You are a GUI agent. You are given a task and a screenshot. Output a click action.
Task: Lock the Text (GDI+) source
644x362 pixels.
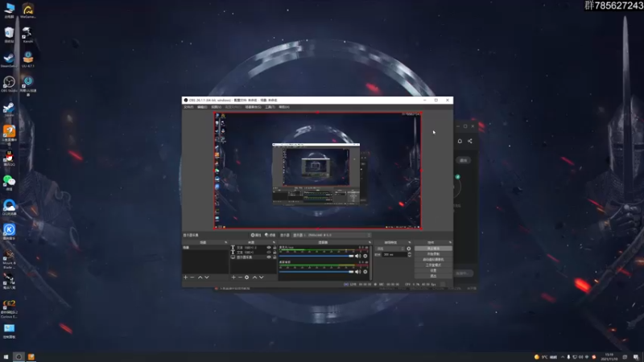[275, 253]
